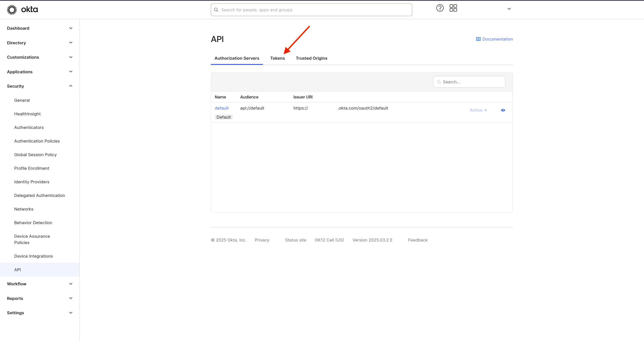
Task: Click the Status site footer link
Action: [x=295, y=240]
